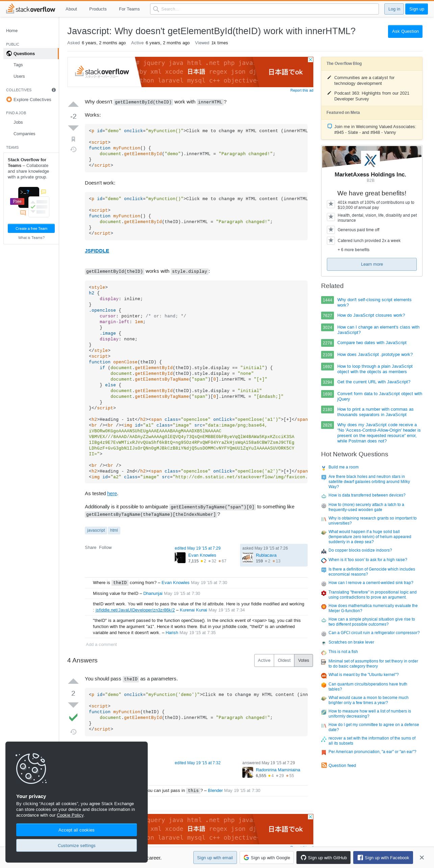Open the Cookie Policy link
The image size is (434, 868).
[70, 815]
